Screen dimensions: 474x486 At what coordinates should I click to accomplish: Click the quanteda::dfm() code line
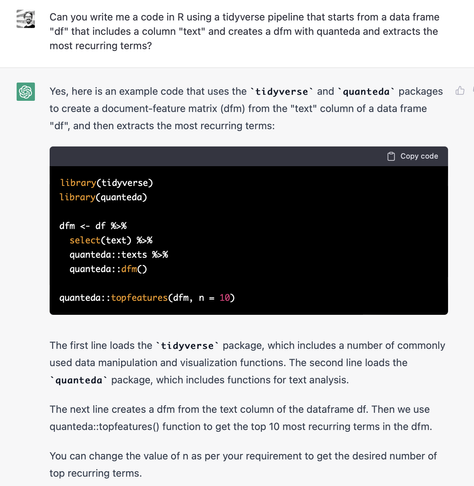coord(108,269)
